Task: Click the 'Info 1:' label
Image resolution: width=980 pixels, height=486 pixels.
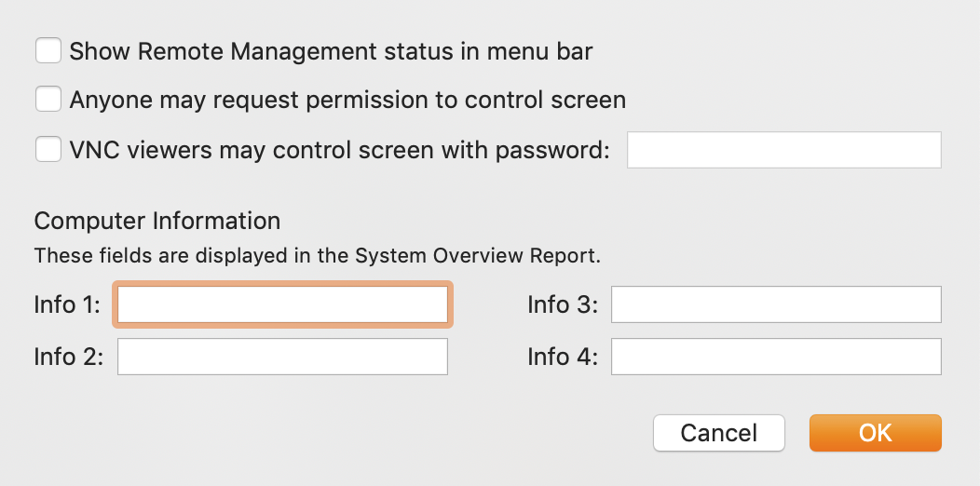Action: pyautogui.click(x=67, y=304)
